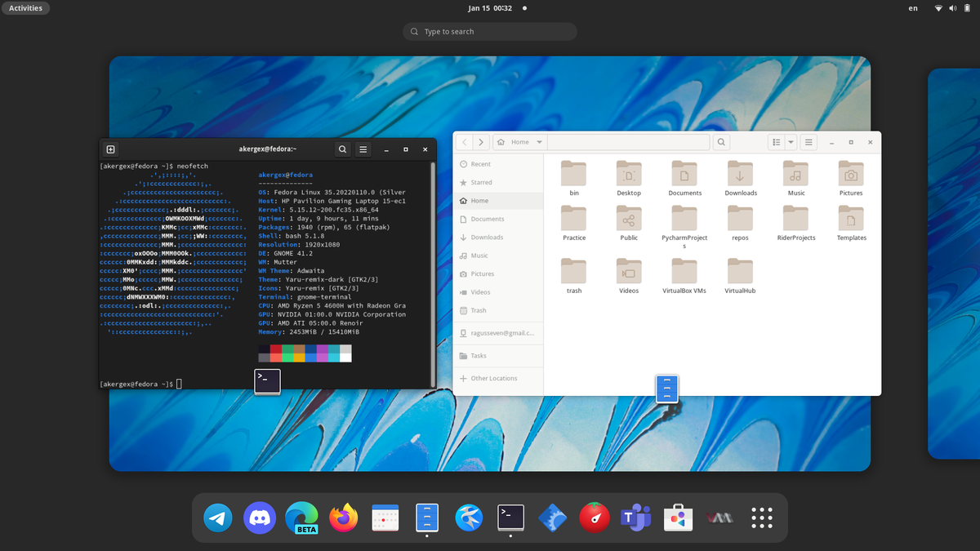Select Documents in the Files sidebar
The width and height of the screenshot is (980, 551).
tap(497, 219)
